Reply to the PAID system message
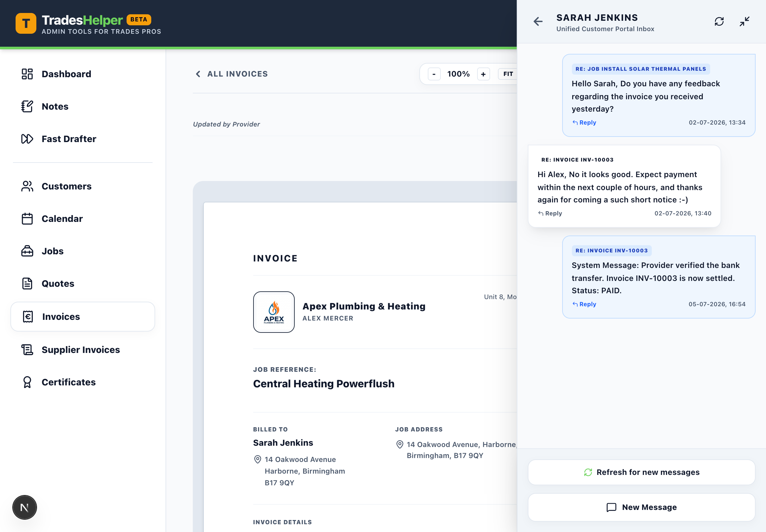 click(584, 304)
